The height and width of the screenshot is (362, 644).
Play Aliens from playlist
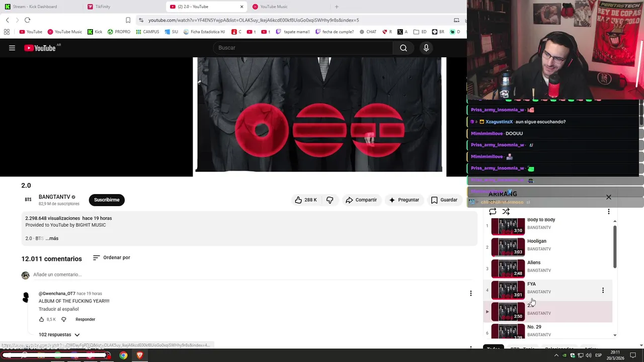coord(548,268)
